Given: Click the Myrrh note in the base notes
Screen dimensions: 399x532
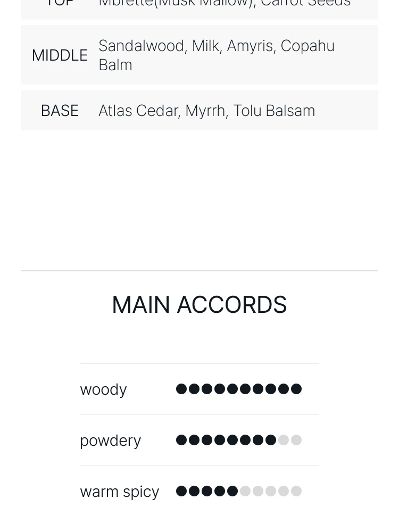Looking at the screenshot, I should click(x=205, y=111).
